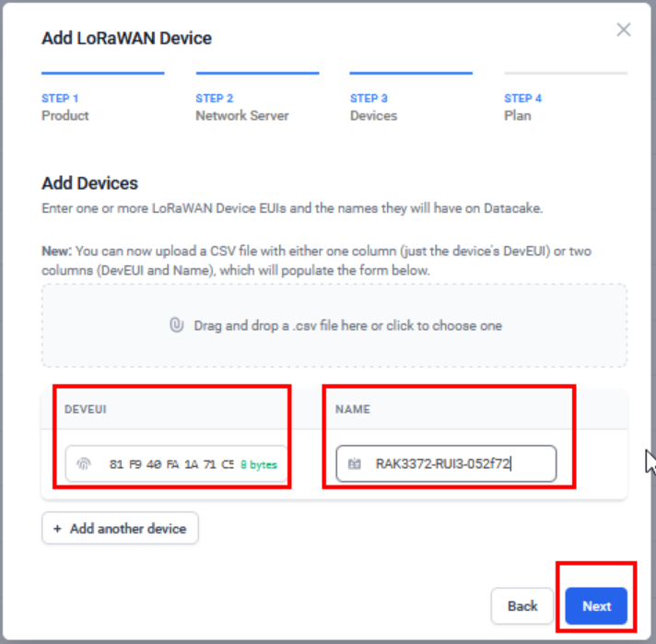Open the CSV file chooser drop zone

pos(334,325)
